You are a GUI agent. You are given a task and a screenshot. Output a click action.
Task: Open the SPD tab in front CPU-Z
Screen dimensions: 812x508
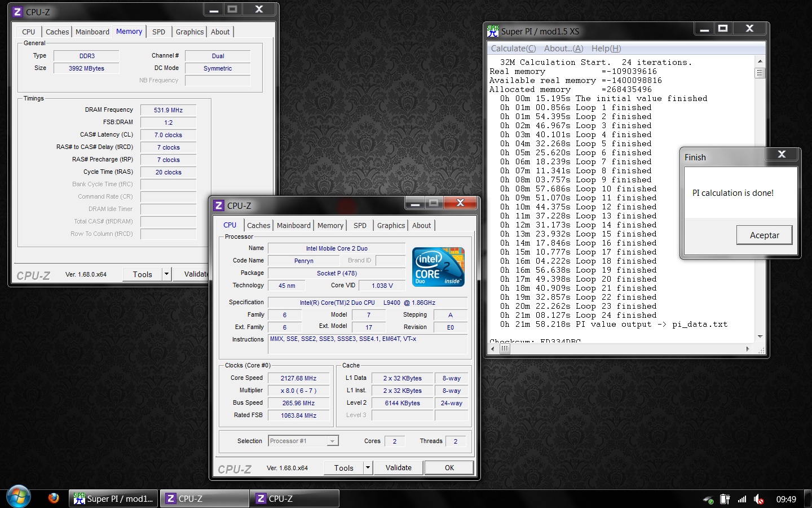pos(360,225)
